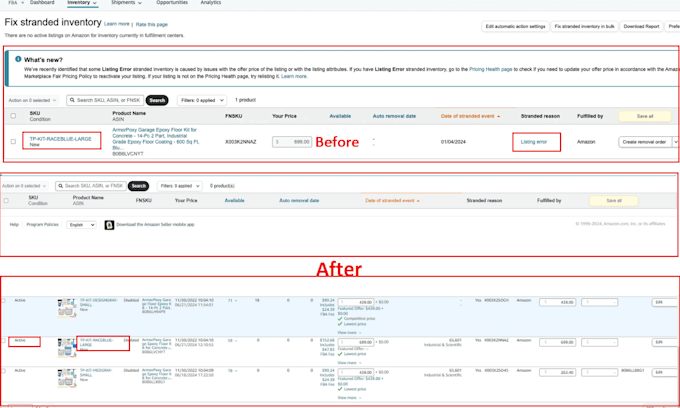Click Auto removal date header in 0 product(s) table
Screen dimensions: 680x408
(299, 200)
